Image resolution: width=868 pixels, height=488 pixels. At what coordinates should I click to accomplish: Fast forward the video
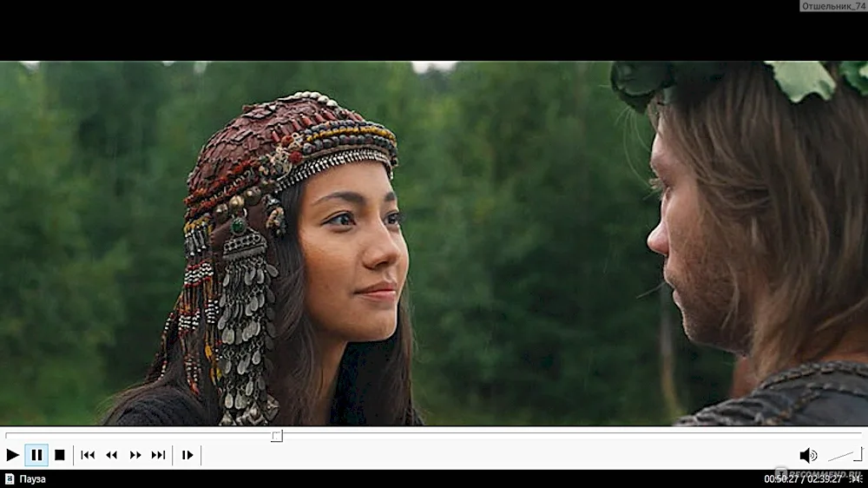(x=135, y=455)
